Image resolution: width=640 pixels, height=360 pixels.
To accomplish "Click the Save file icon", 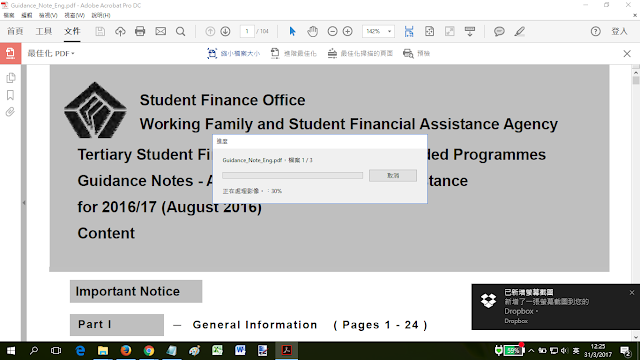I will 100,31.
